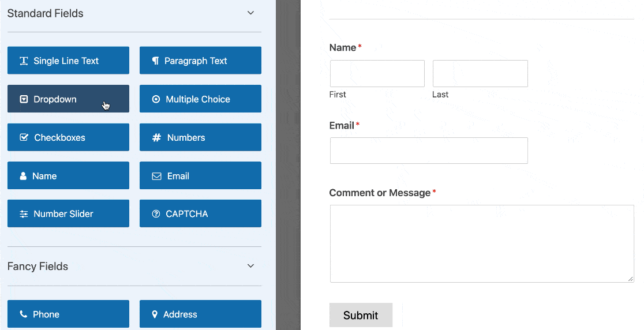
Task: Click the Paragraph Text pilcrow icon
Action: (x=155, y=61)
